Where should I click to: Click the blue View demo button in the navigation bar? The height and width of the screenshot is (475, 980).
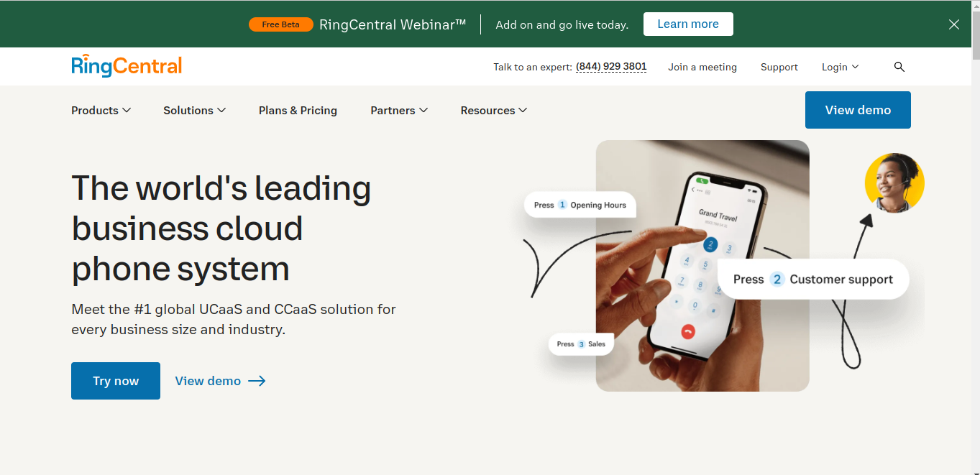pyautogui.click(x=858, y=110)
